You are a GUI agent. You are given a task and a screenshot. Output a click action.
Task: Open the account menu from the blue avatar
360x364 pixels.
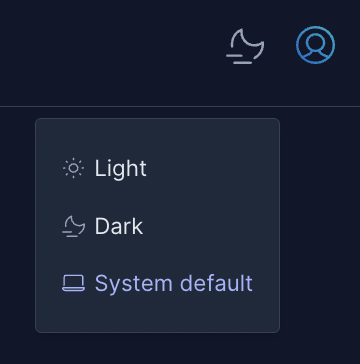[x=315, y=45]
